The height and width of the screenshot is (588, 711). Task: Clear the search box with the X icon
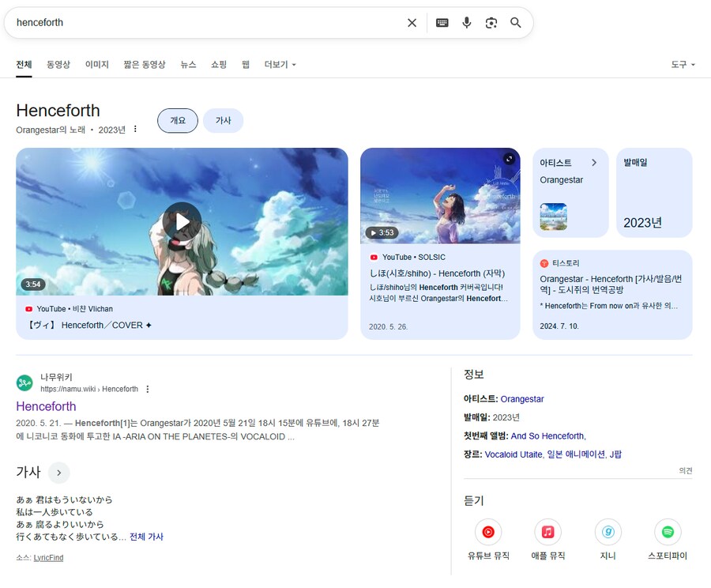coord(412,23)
